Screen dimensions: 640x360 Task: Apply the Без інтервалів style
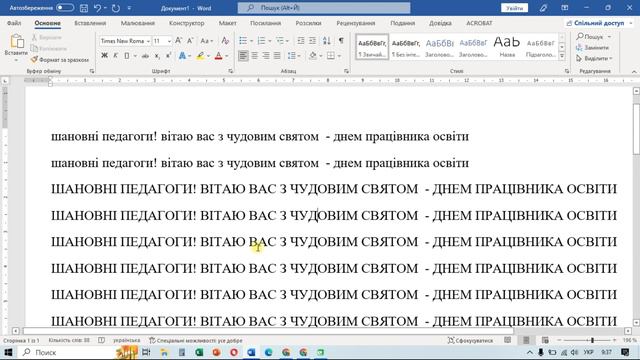pos(406,47)
